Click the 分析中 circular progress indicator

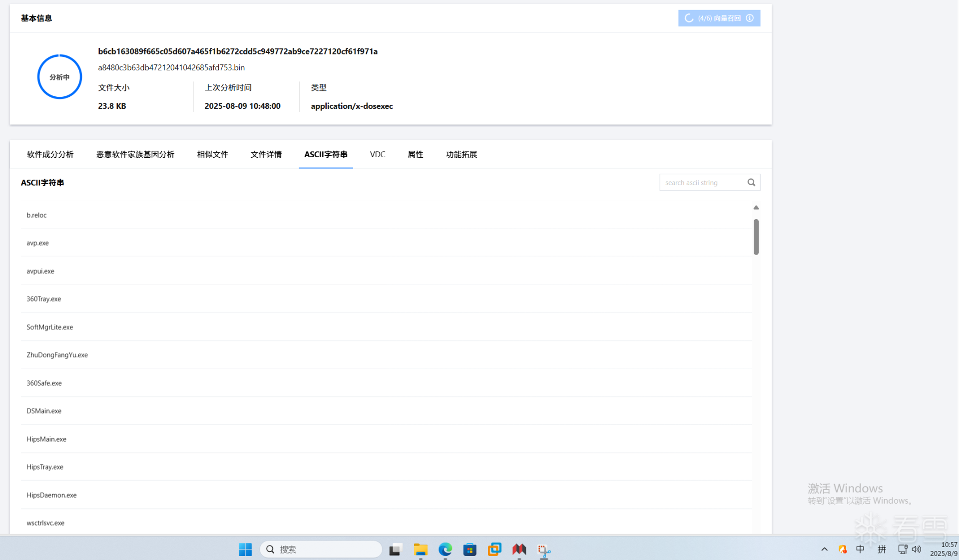pyautogui.click(x=59, y=77)
